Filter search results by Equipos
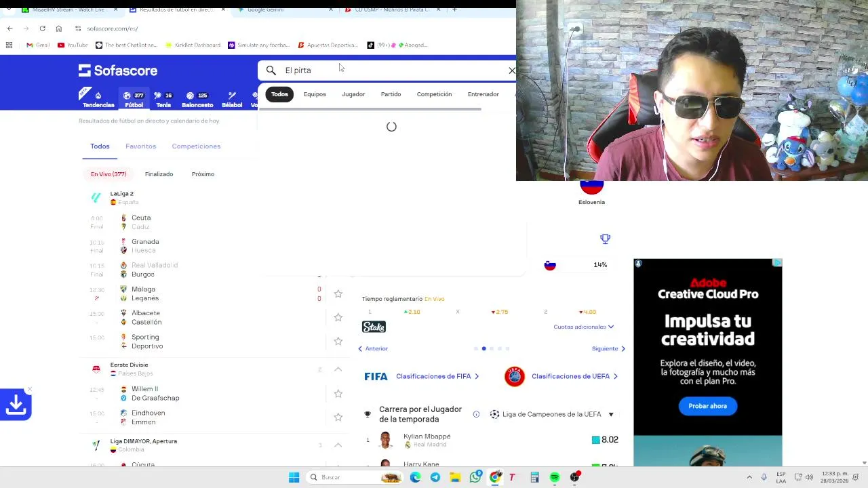The image size is (868, 488). (x=315, y=94)
